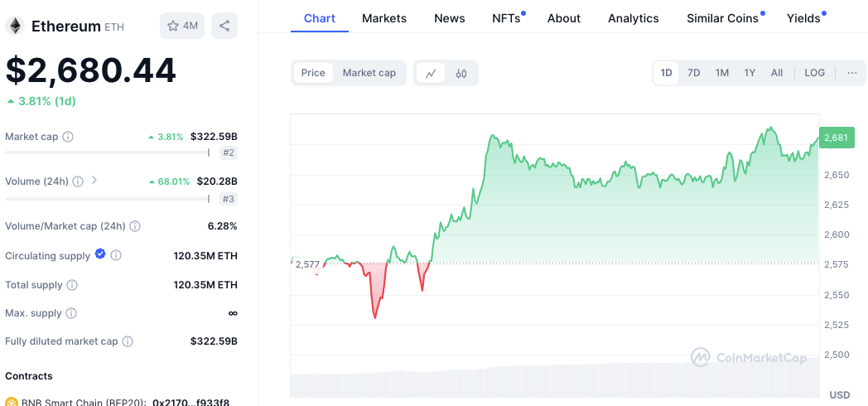The width and height of the screenshot is (868, 406).
Task: Click 2,650 y-axis label
Action: coord(837,175)
